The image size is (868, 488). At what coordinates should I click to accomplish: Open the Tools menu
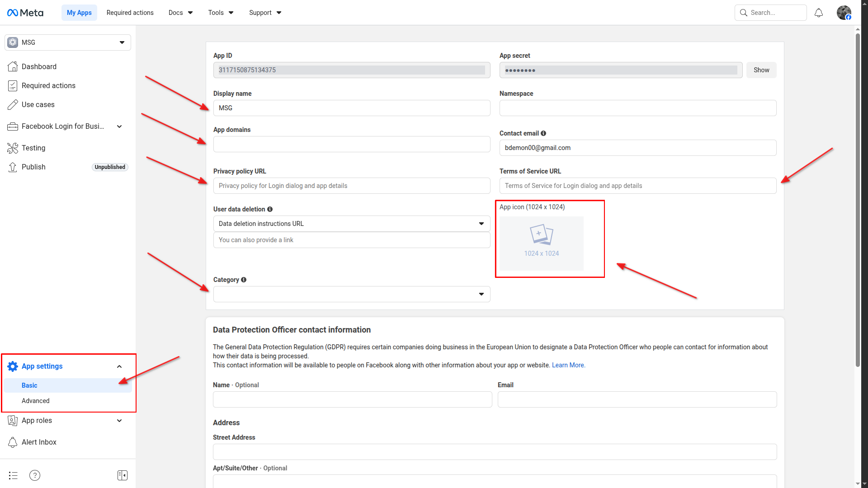pyautogui.click(x=221, y=13)
